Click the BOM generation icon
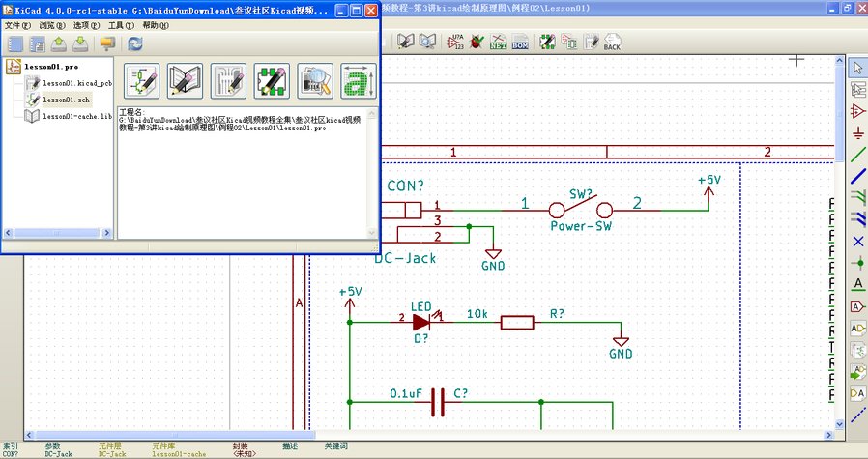This screenshot has width=868, height=459. tap(520, 43)
